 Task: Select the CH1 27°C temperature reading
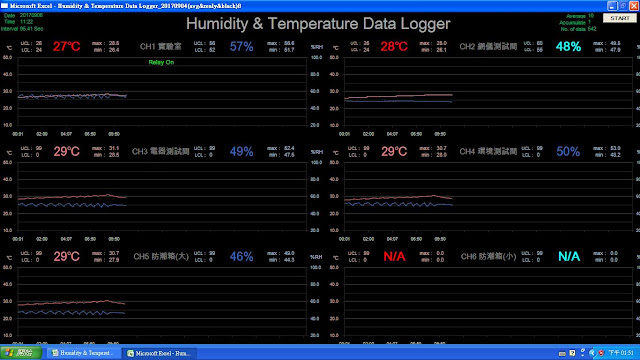[x=67, y=47]
